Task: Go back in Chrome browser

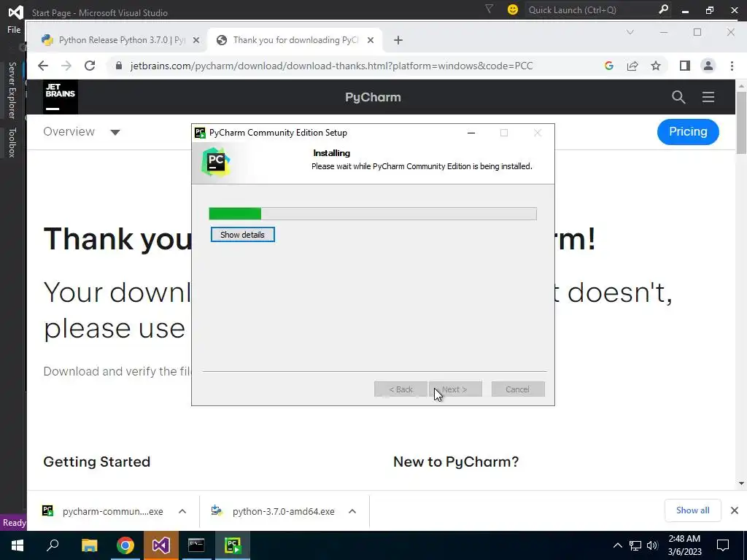Action: tap(43, 66)
